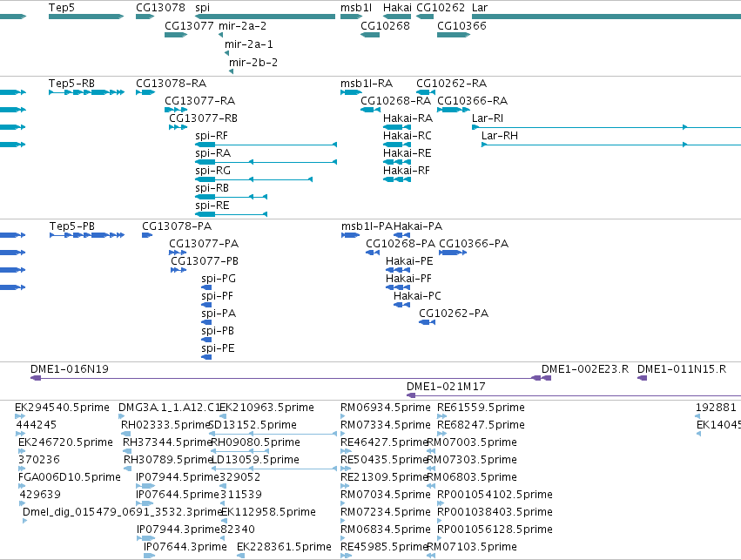The width and height of the screenshot is (741, 560).
Task: Select the CG13077 gene glyph
Action: click(176, 35)
